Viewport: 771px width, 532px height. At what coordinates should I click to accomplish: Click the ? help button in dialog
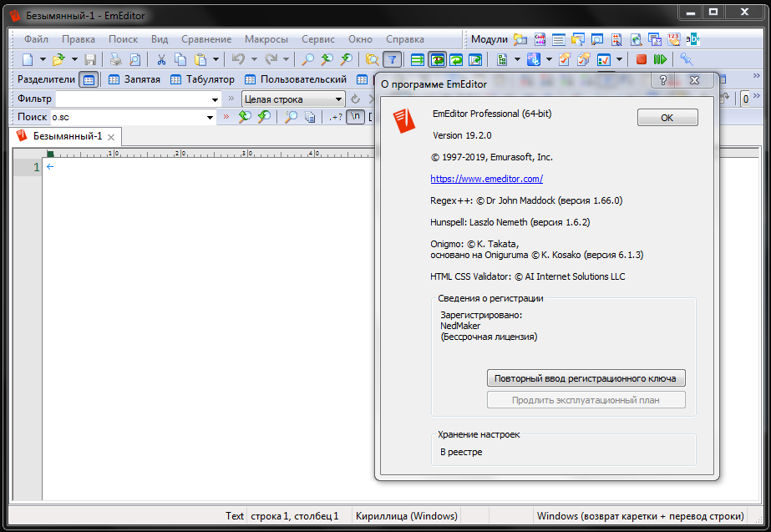663,80
